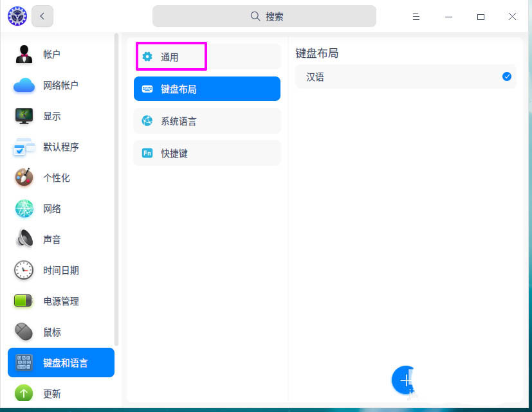The height and width of the screenshot is (412, 532).
Task: Check for updates via 更新
Action: [x=24, y=393]
